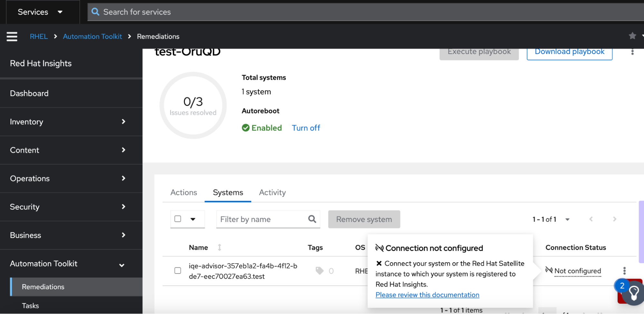Viewport: 644px width, 314px height.
Task: Open the Services dropdown
Action: (40, 12)
